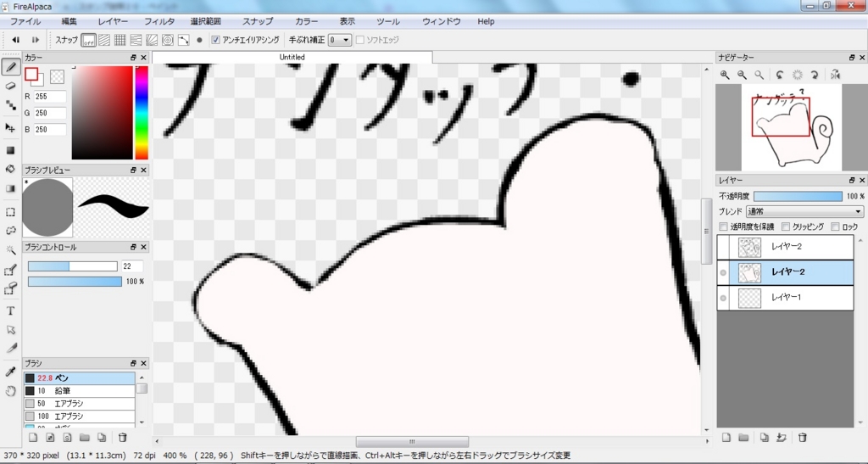Select the Text tool
The width and height of the screenshot is (868, 464).
tap(10, 311)
